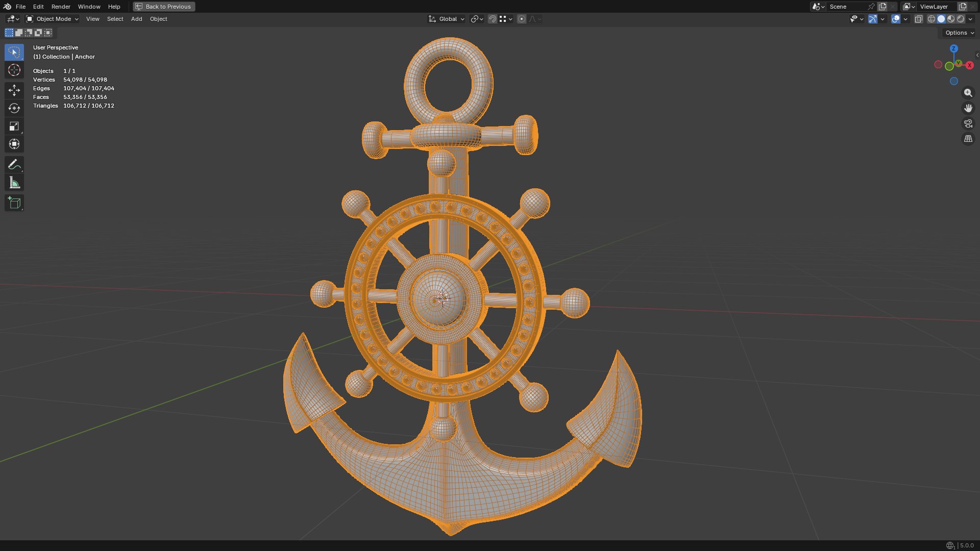This screenshot has width=980, height=551.
Task: Toggle viewport overlays button
Action: [x=895, y=19]
